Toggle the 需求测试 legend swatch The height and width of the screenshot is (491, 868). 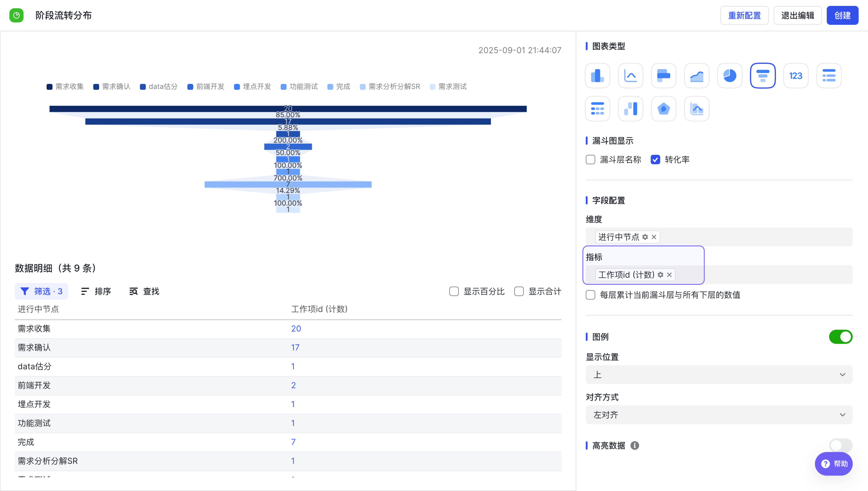point(433,87)
